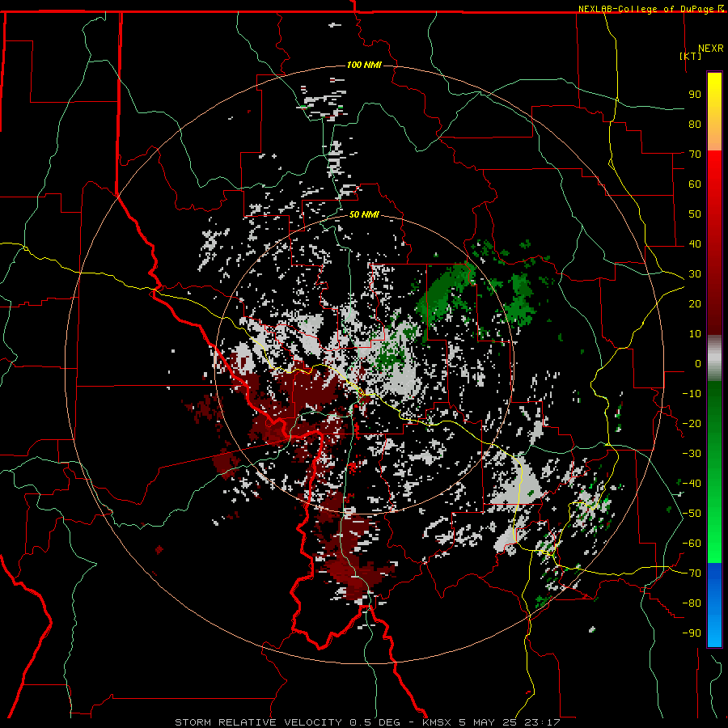Click the 90 value on the velocity scale

point(695,95)
